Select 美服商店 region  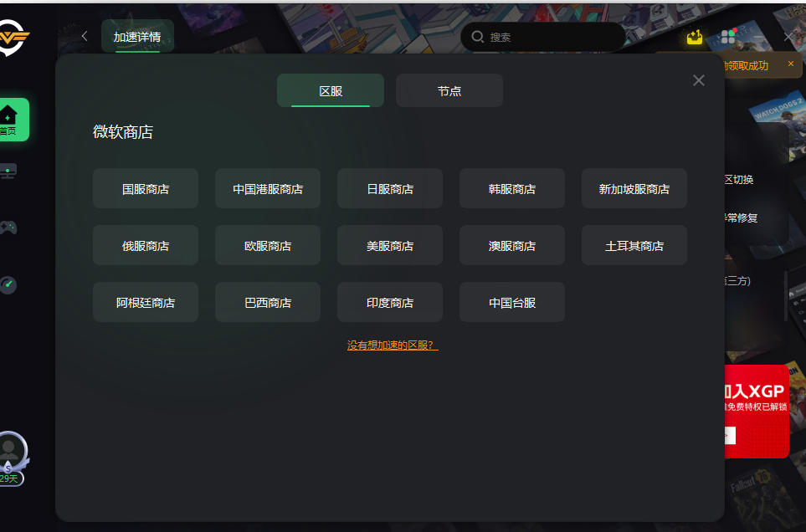pos(390,245)
